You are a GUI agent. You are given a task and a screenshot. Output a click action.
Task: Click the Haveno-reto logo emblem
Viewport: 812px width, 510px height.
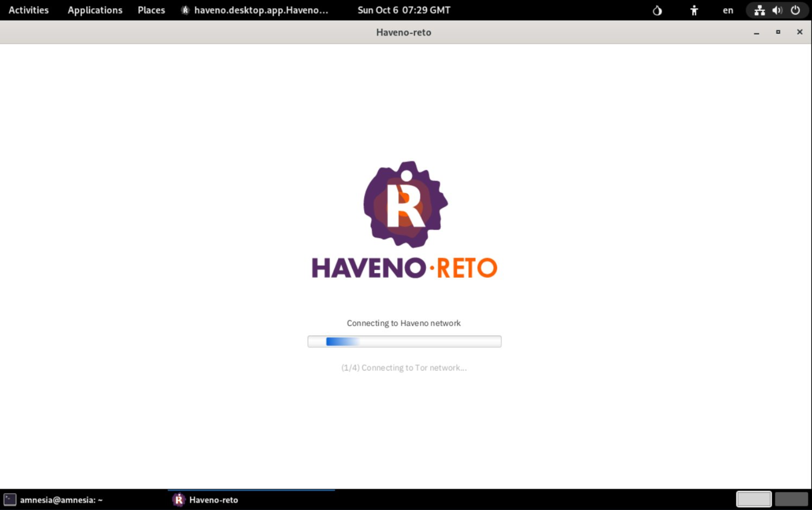(405, 204)
